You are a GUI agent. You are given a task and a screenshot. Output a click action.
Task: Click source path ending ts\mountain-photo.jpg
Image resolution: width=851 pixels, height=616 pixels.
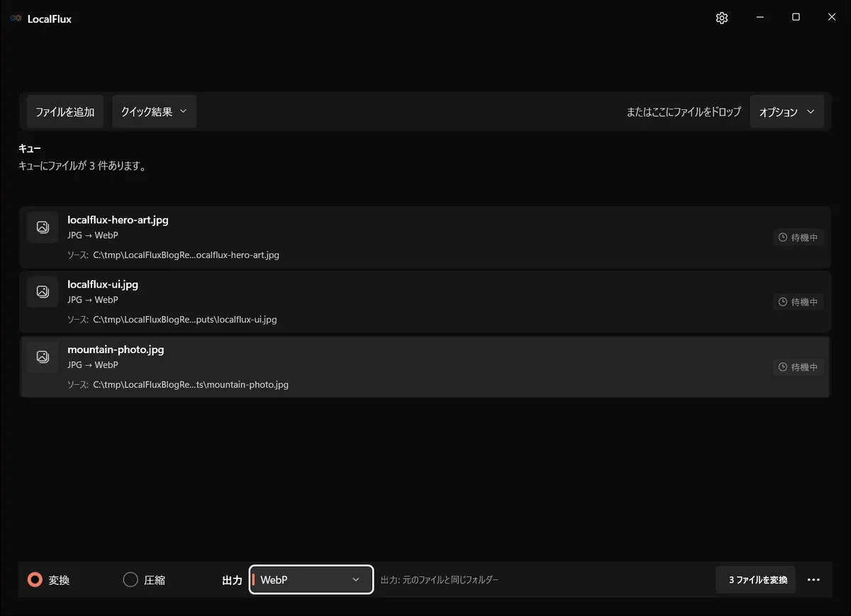point(191,385)
